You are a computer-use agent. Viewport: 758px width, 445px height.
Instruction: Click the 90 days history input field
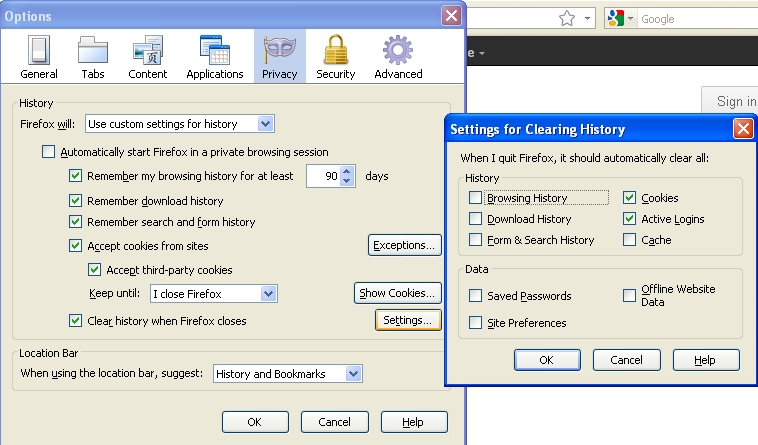pos(323,176)
